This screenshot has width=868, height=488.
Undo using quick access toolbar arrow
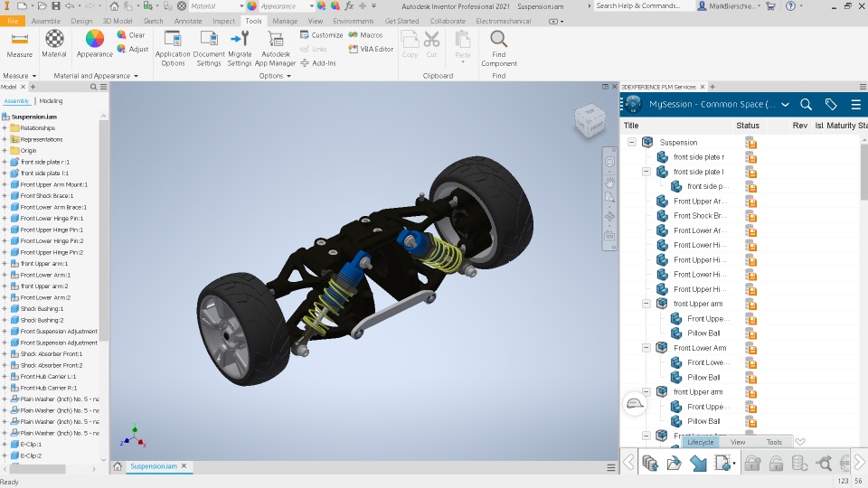click(x=70, y=6)
